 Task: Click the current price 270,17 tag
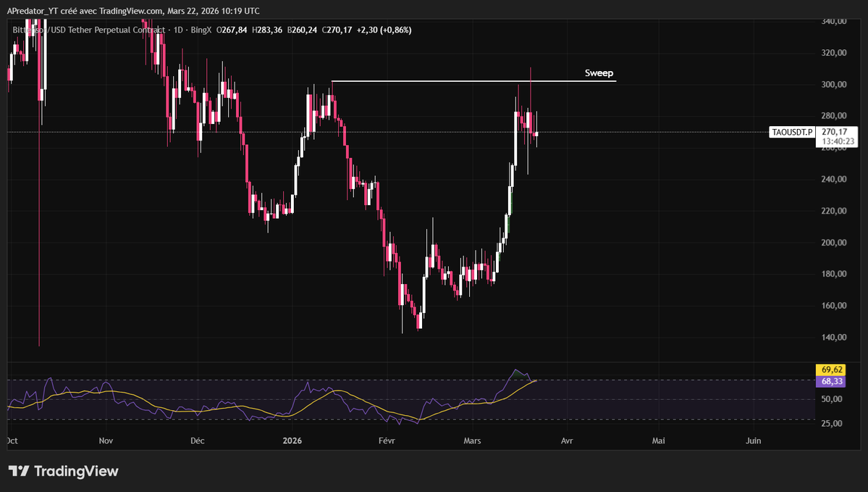point(834,132)
